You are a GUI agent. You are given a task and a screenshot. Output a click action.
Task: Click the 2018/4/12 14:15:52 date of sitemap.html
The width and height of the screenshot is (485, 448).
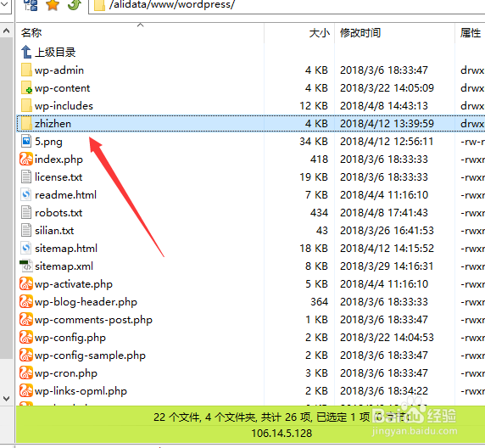click(387, 249)
